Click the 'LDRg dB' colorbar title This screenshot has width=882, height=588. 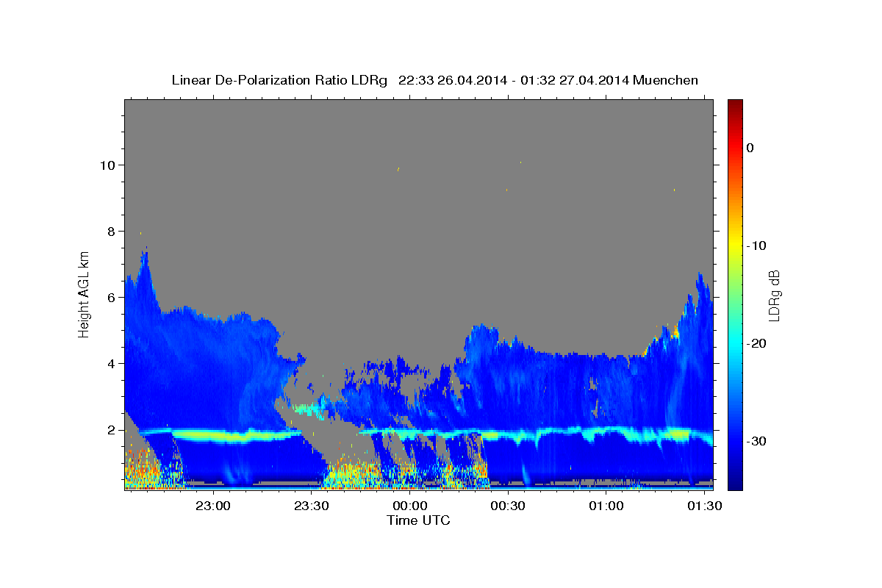(775, 295)
